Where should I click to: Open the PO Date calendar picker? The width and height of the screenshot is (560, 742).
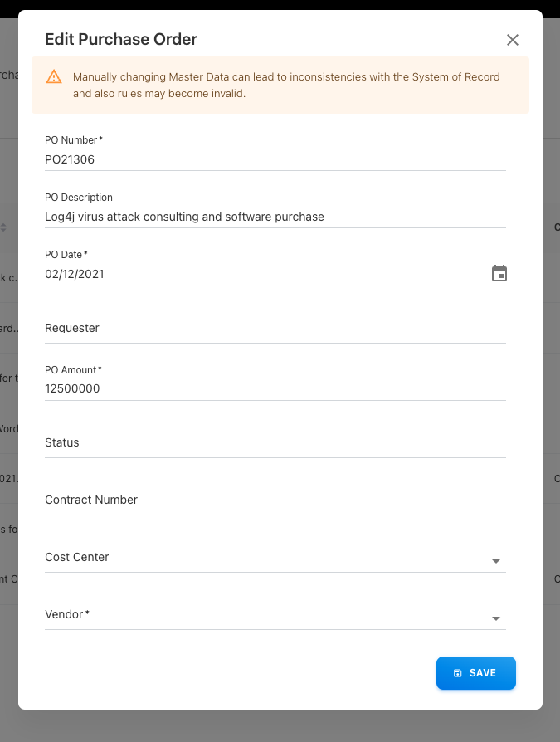tap(499, 274)
